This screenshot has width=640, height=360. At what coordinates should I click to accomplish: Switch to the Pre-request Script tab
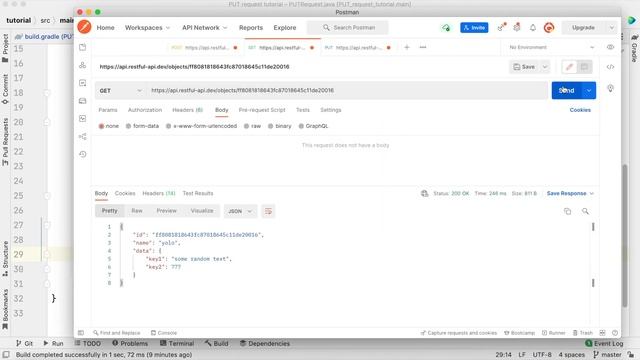tap(262, 110)
